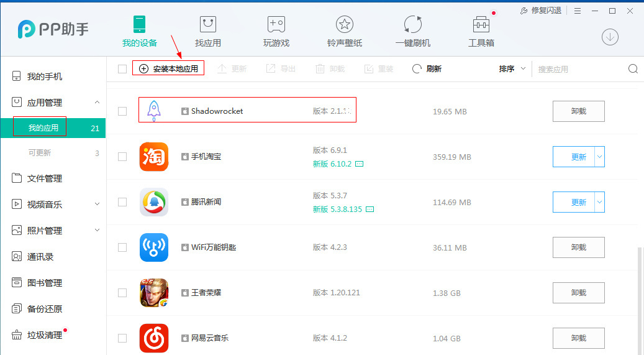Image resolution: width=644 pixels, height=355 pixels.
Task: Expand the 照片管理 section chevron
Action: click(97, 230)
